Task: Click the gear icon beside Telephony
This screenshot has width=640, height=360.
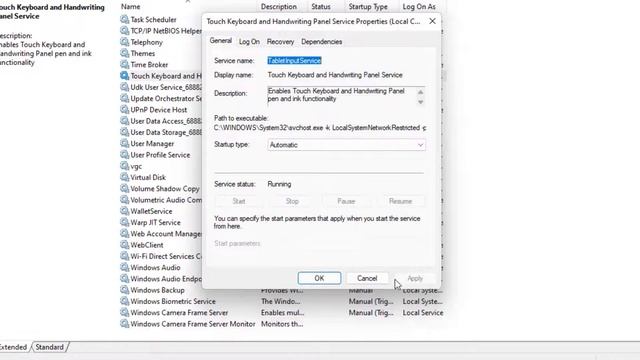Action: coord(124,42)
